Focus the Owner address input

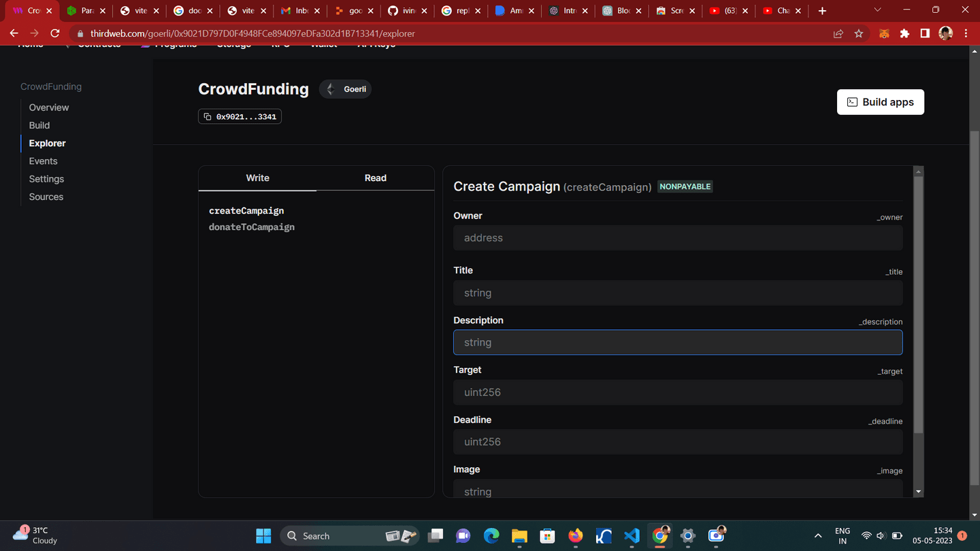[x=678, y=238]
